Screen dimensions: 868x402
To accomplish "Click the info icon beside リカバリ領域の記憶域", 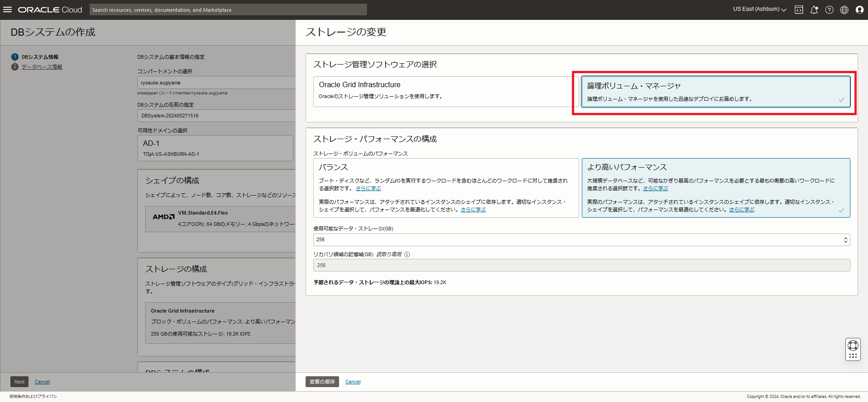I will [407, 254].
